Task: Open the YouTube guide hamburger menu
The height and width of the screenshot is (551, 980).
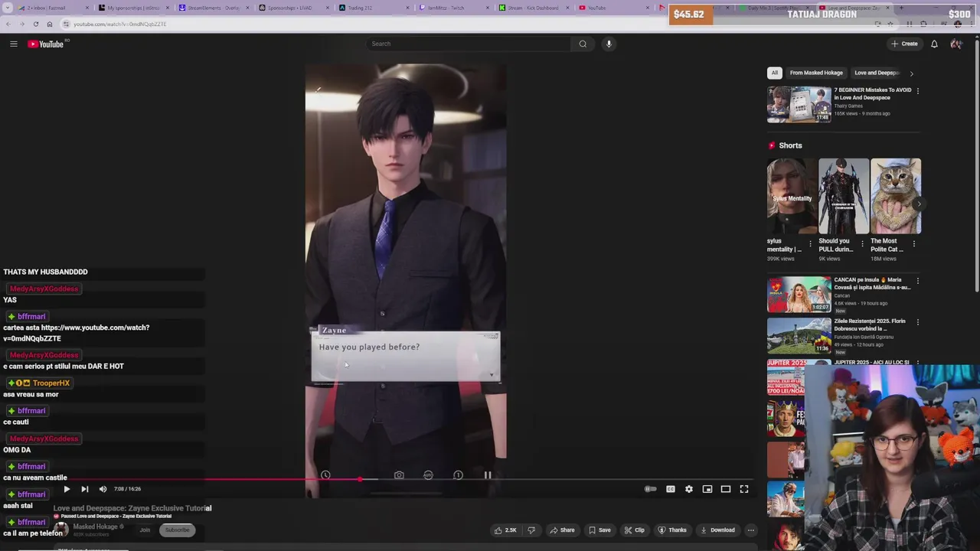Action: click(13, 44)
